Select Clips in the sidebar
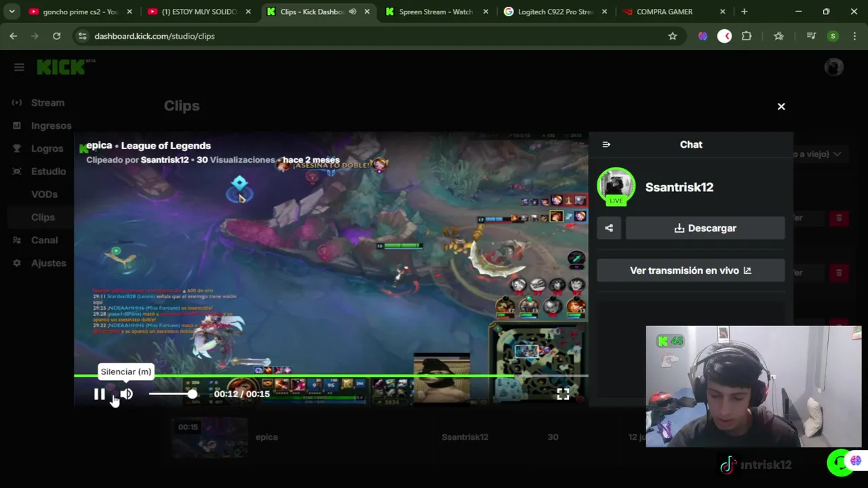868x488 pixels. (x=43, y=218)
